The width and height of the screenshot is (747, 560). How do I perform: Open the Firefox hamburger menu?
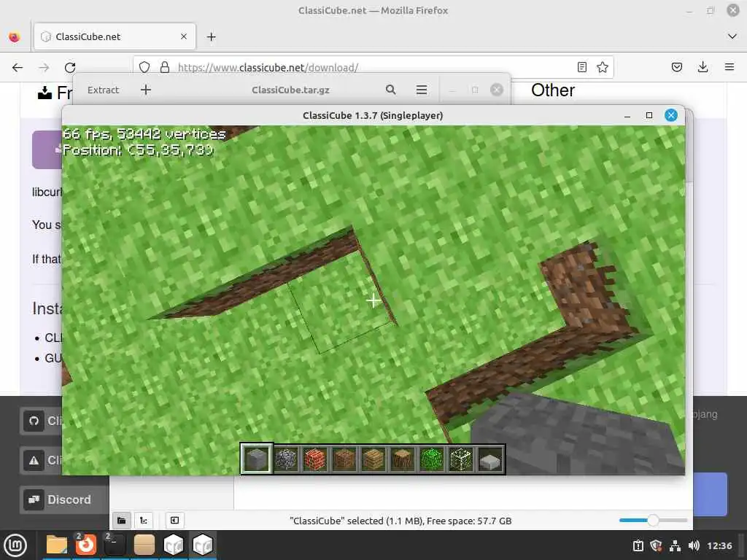[x=729, y=67]
